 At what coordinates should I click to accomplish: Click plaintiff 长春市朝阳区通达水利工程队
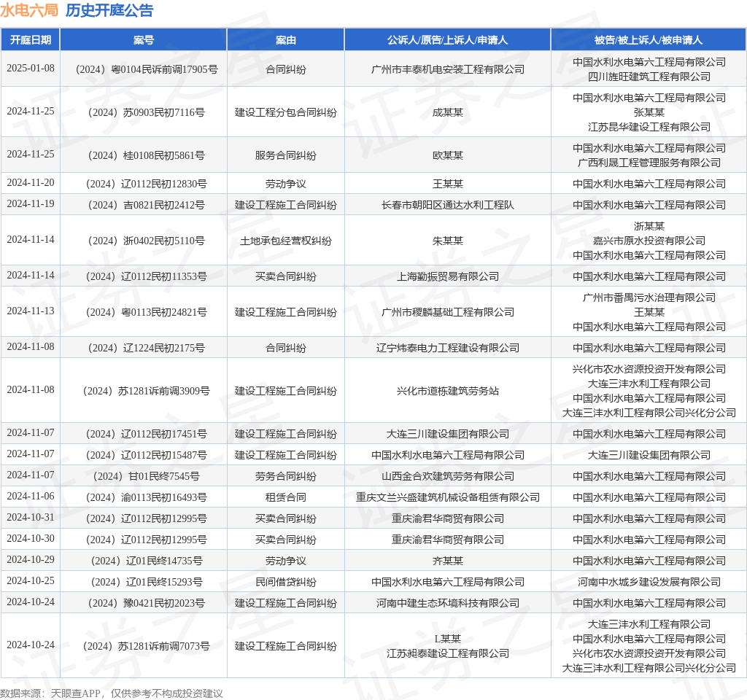point(448,205)
